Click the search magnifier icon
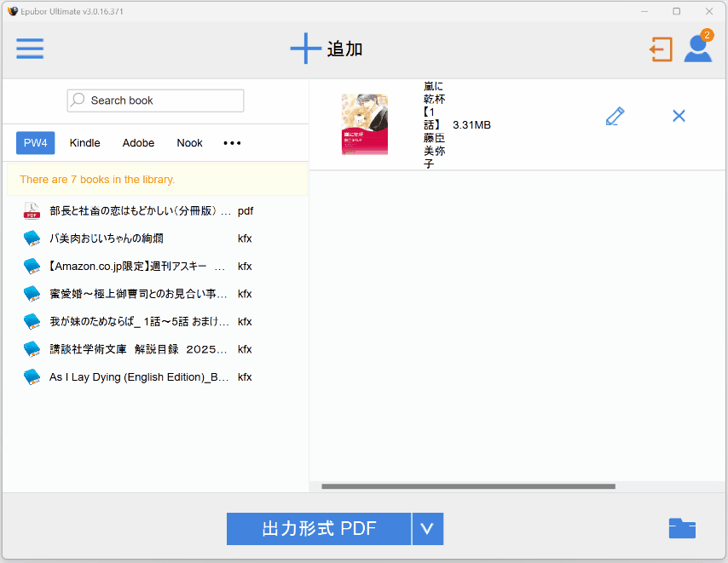Screen dimensions: 728x563 click(x=78, y=100)
